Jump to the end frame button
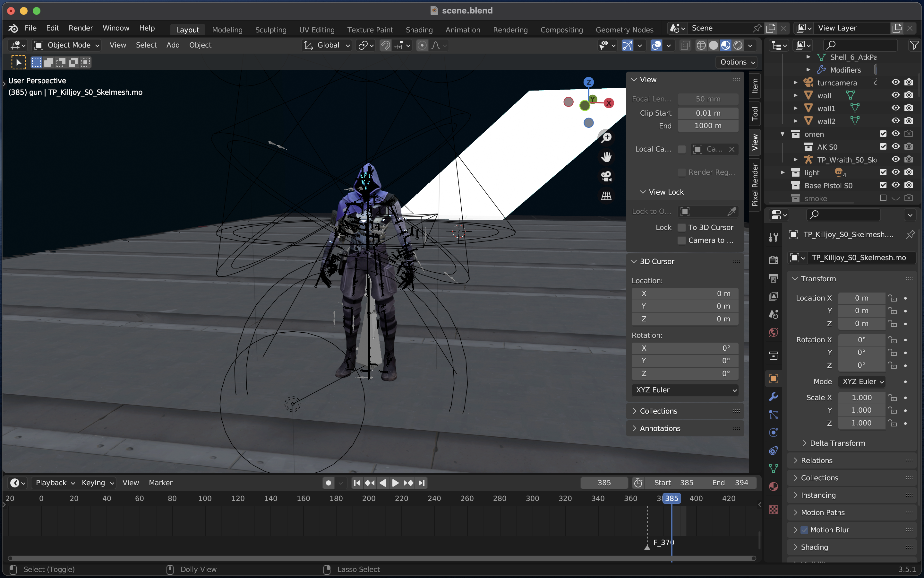The image size is (924, 578). click(422, 483)
